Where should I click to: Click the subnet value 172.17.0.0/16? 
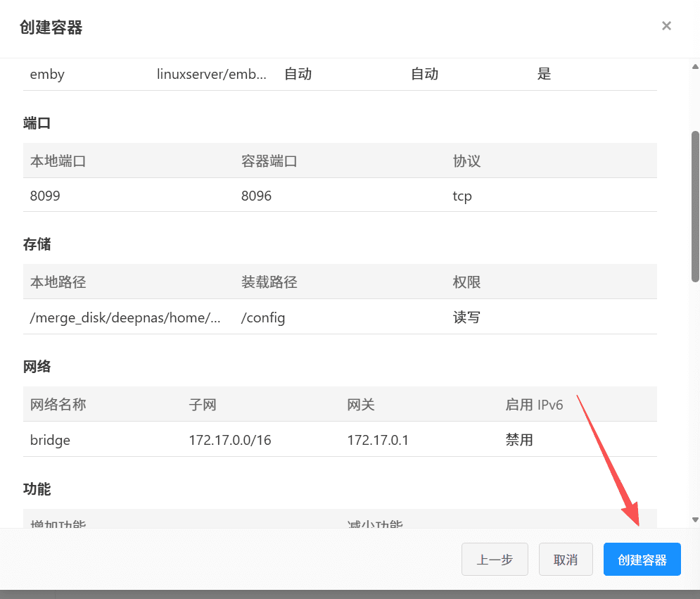pyautogui.click(x=230, y=440)
